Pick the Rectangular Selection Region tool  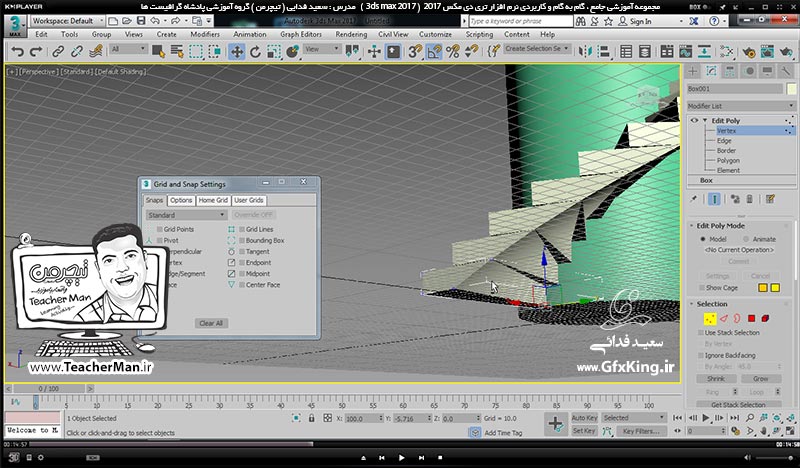196,52
